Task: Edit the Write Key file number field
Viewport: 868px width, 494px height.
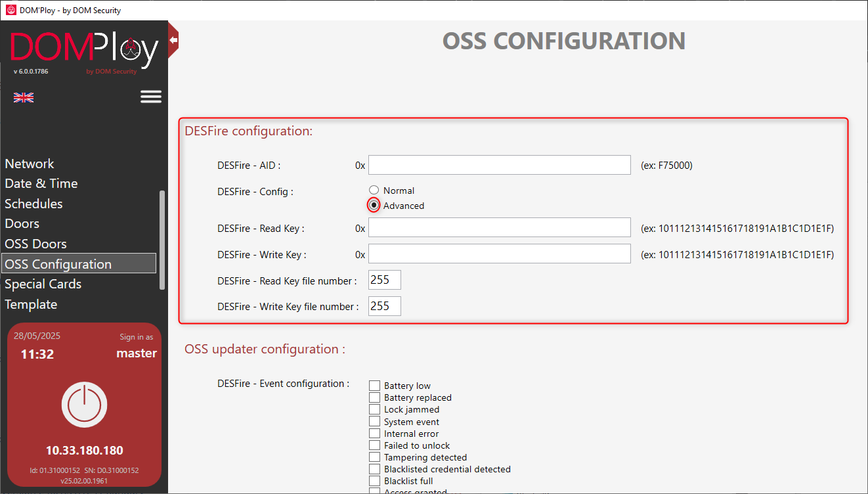Action: [385, 306]
